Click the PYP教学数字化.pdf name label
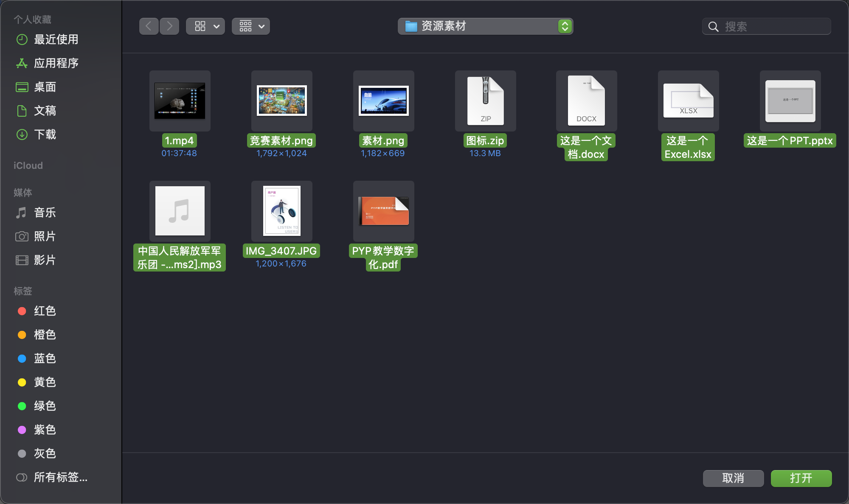This screenshot has height=504, width=849. point(383,258)
